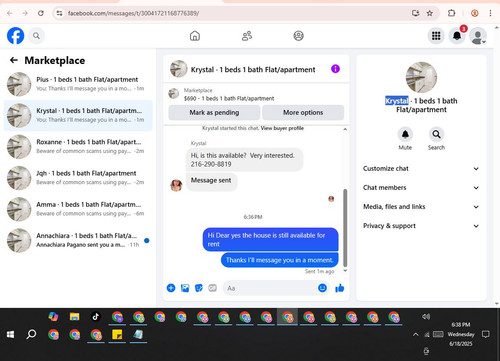This screenshot has width=500, height=361.
Task: Select the Krystal conversation in the list
Action: point(78,115)
